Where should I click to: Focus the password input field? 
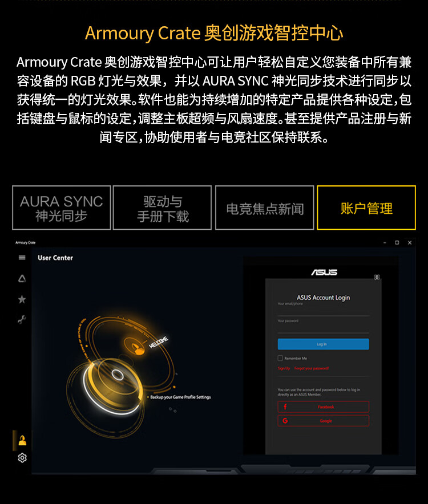(x=323, y=328)
